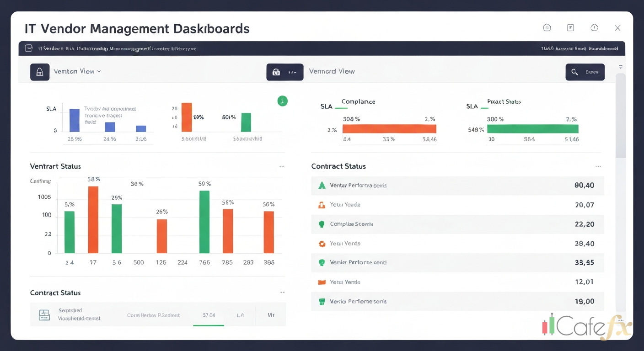Switch to the Vennord View tab
This screenshot has width=644, height=351.
point(332,71)
